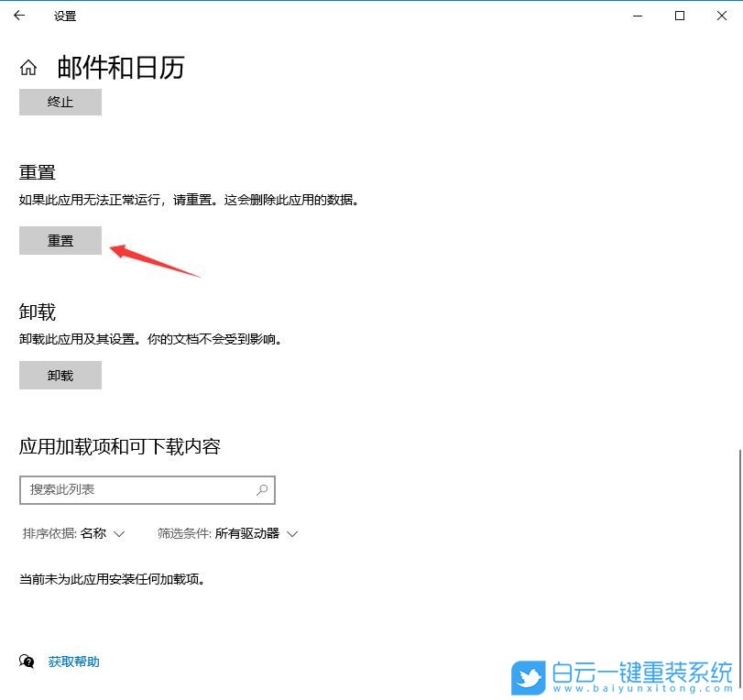
Task: Open the 名称 sort chevron
Action: pyautogui.click(x=119, y=533)
